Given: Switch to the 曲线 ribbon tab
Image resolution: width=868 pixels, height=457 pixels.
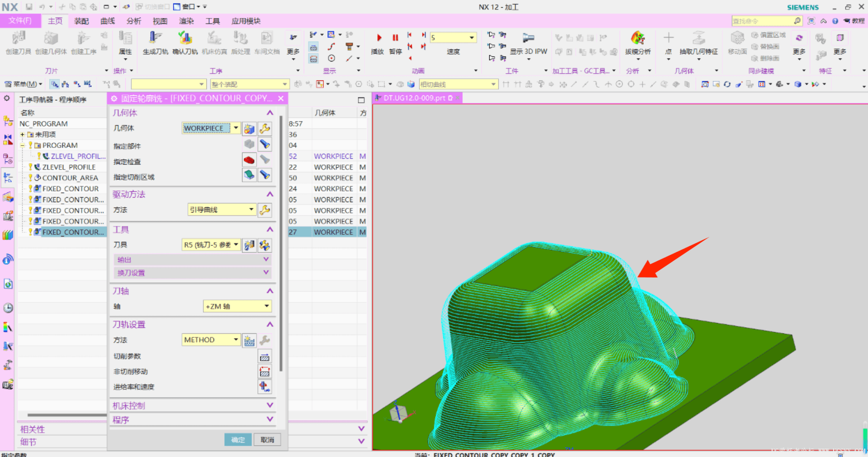Looking at the screenshot, I should tap(108, 21).
